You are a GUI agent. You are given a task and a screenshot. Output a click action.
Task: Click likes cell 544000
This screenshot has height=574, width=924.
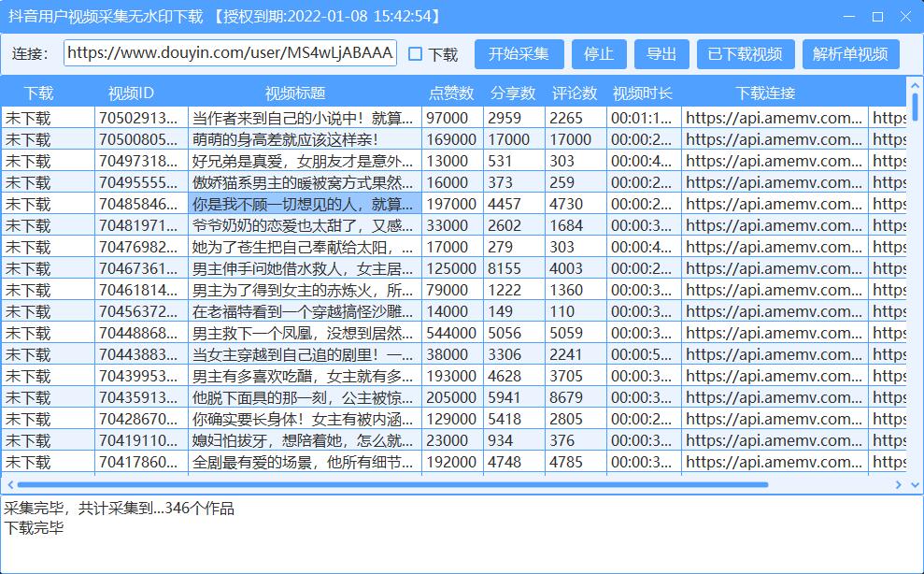pyautogui.click(x=452, y=333)
